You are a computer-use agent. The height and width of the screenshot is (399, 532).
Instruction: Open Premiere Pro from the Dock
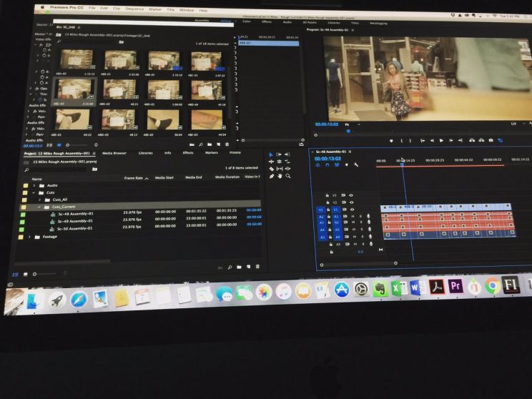tap(455, 286)
